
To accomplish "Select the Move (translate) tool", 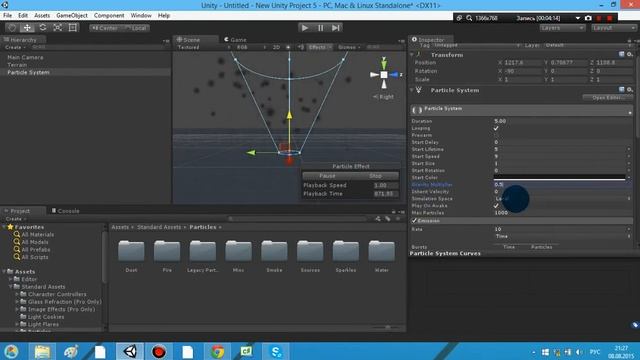I will point(27,28).
